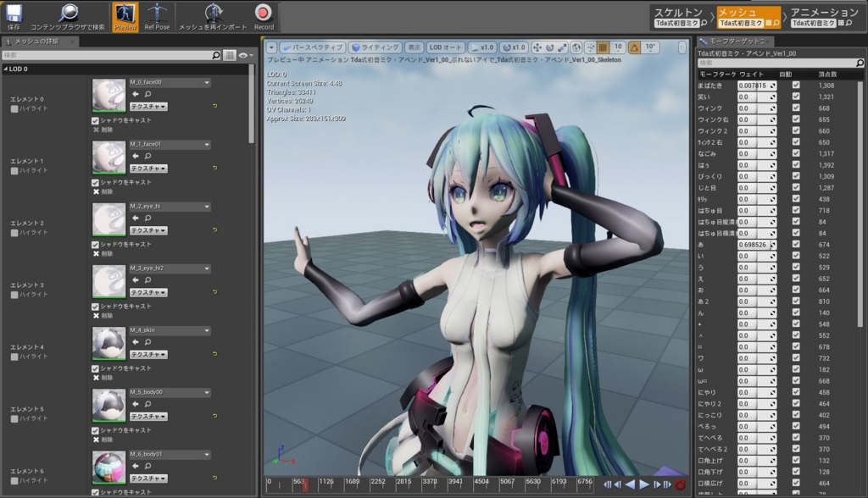This screenshot has height=498, width=868.
Task: Click the まばたき weight value field
Action: coord(757,86)
